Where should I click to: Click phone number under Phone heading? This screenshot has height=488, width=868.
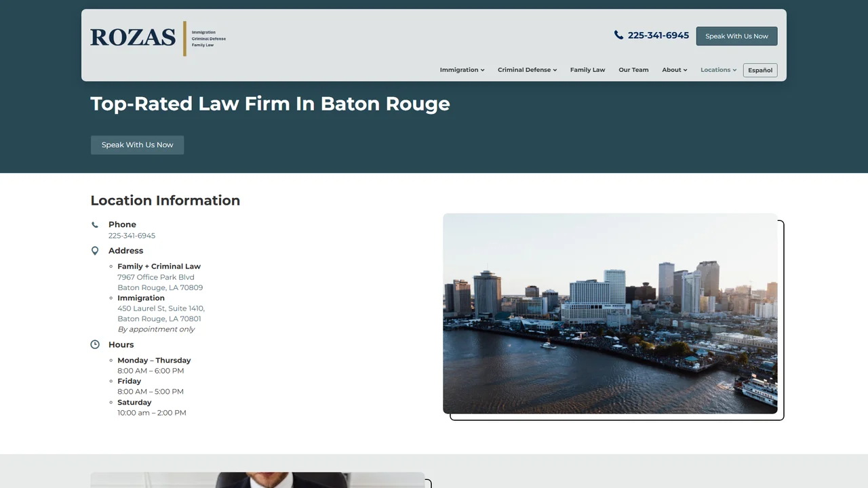132,236
